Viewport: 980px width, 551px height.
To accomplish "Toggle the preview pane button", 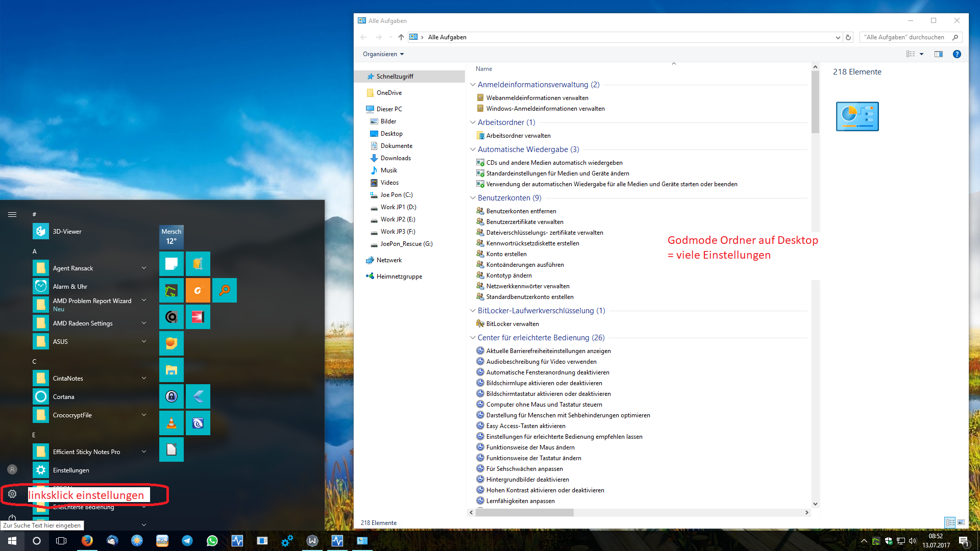I will (938, 54).
